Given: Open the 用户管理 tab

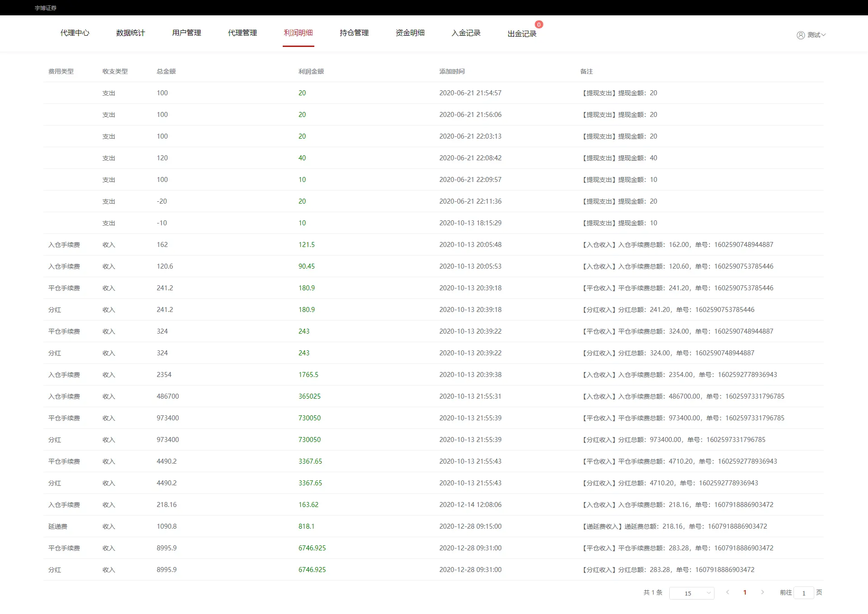Looking at the screenshot, I should (187, 33).
